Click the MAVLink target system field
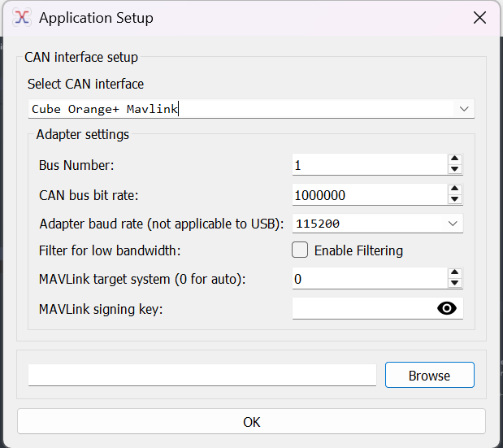 tap(370, 279)
